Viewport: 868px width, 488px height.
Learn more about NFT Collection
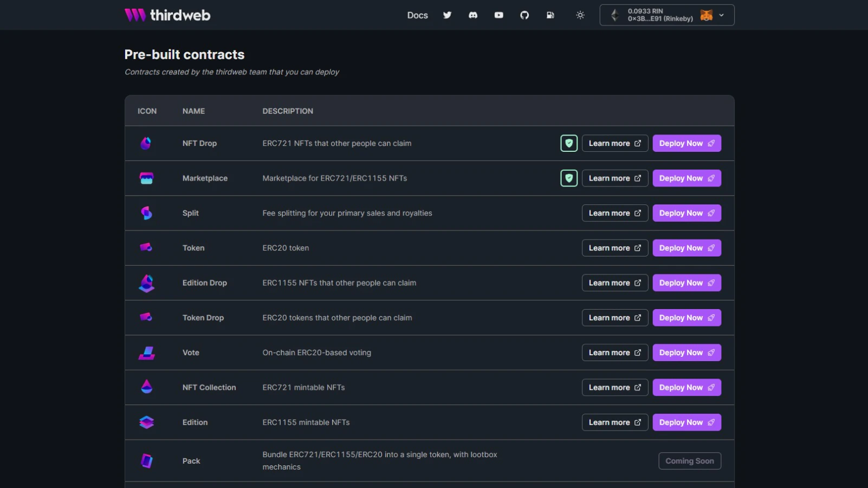pos(615,387)
